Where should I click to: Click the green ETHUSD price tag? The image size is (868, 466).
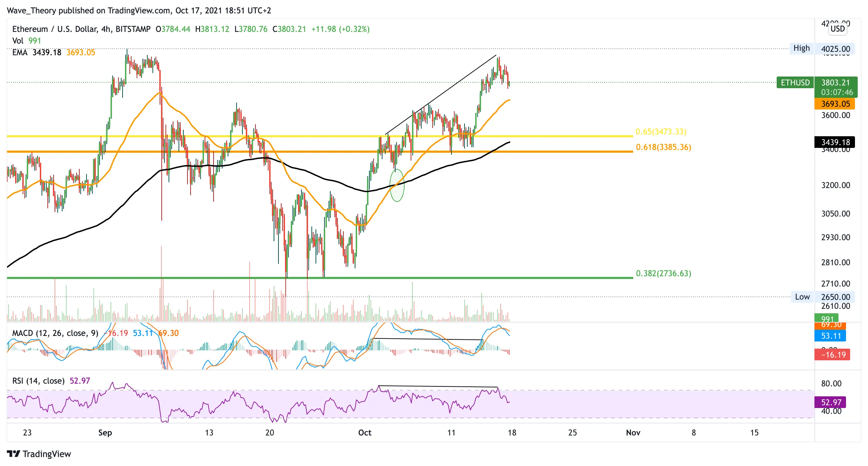pyautogui.click(x=795, y=83)
